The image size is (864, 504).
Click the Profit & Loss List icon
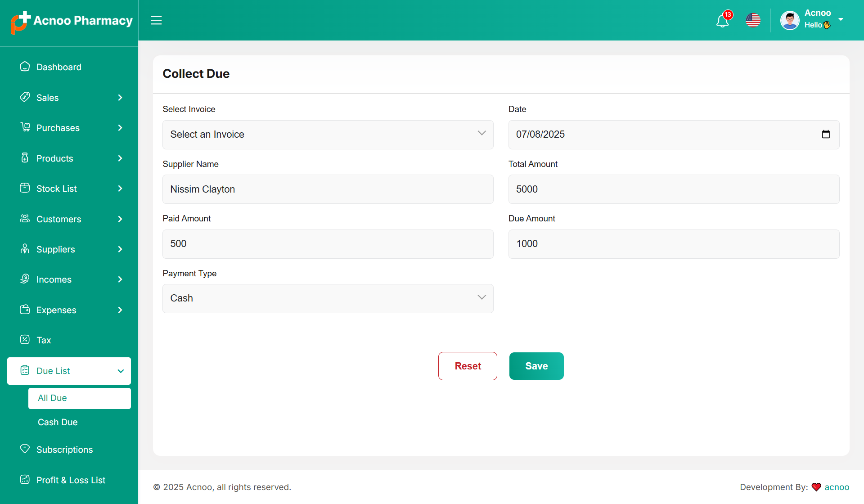point(25,480)
